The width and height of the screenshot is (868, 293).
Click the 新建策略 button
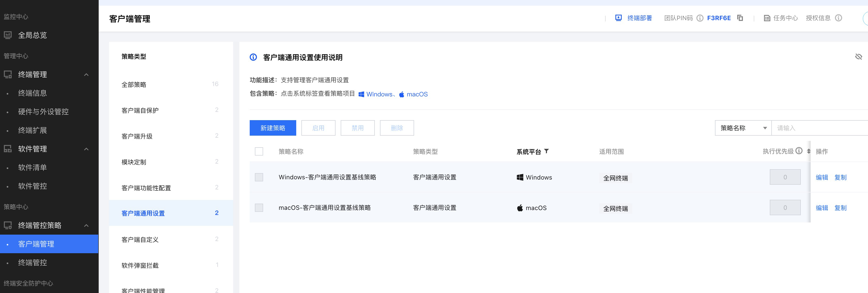tap(273, 128)
